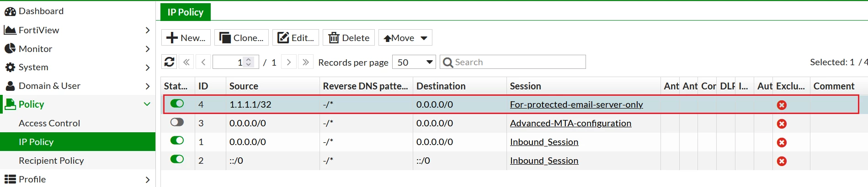Click the Reverse DNS pattern column header
Image resolution: width=868 pixels, height=187 pixels.
click(x=366, y=86)
